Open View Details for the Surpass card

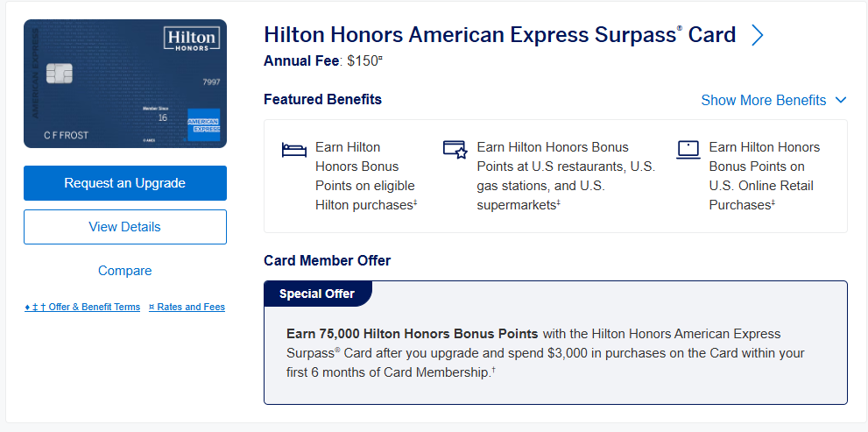coord(125,227)
